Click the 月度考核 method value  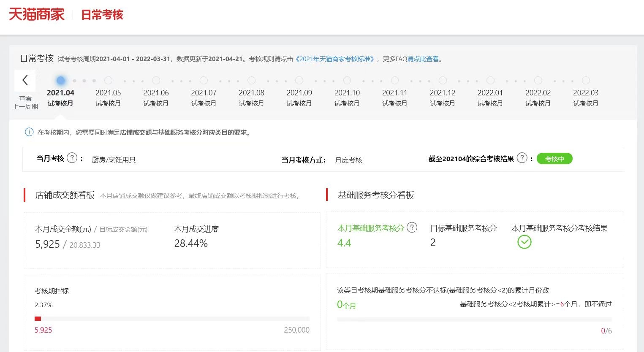pyautogui.click(x=348, y=160)
